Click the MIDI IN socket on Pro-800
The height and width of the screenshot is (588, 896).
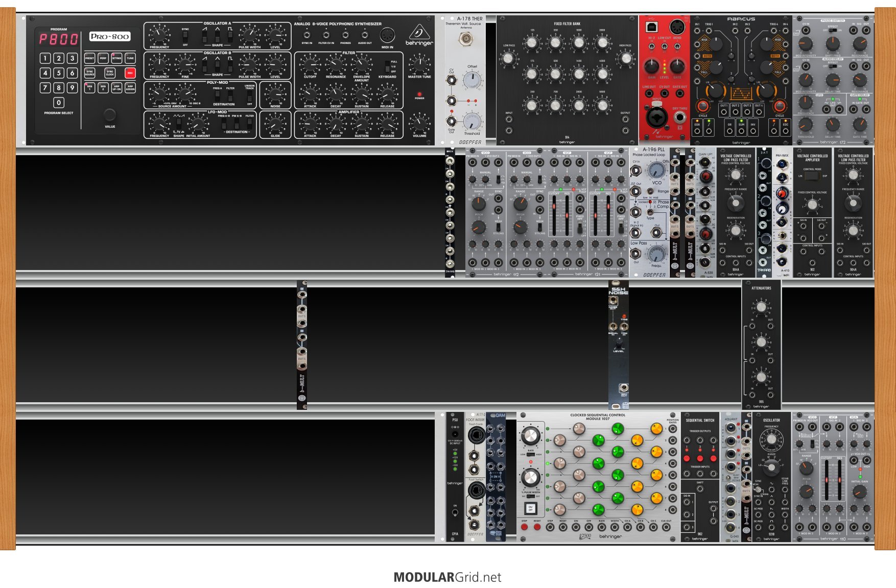(x=387, y=35)
